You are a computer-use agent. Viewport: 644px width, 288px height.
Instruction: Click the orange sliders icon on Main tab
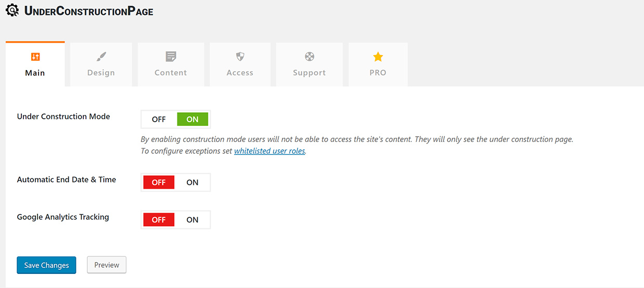tap(35, 57)
